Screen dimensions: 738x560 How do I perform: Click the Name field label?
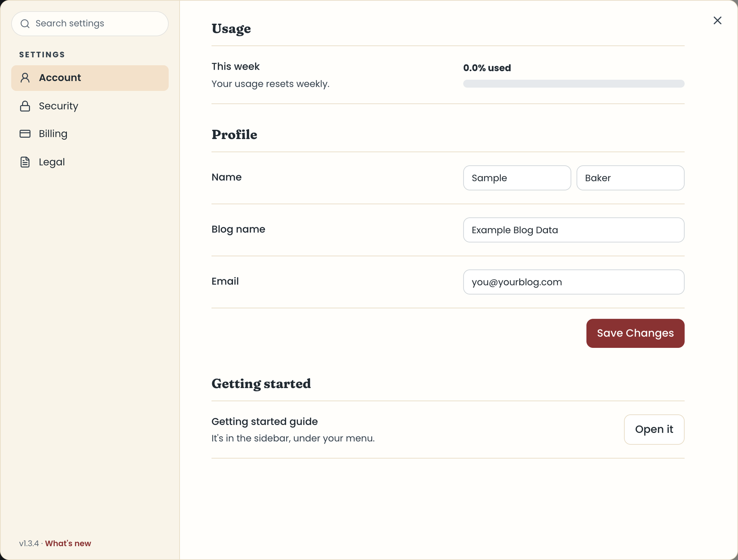[x=227, y=177]
